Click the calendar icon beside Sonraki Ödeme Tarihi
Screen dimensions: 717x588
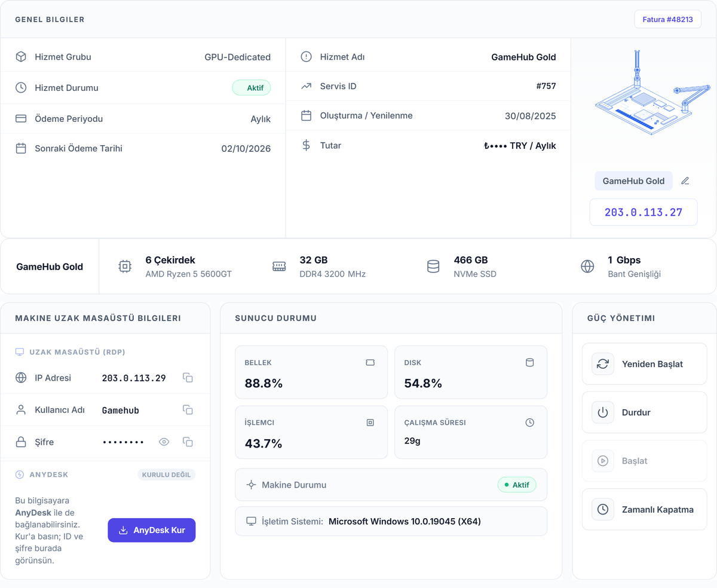point(21,148)
